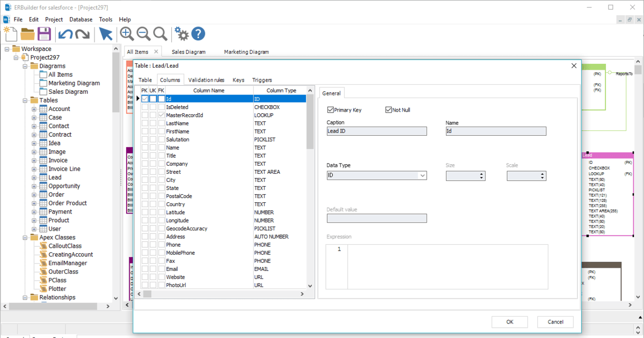
Task: Click the Name input field
Action: (x=496, y=131)
